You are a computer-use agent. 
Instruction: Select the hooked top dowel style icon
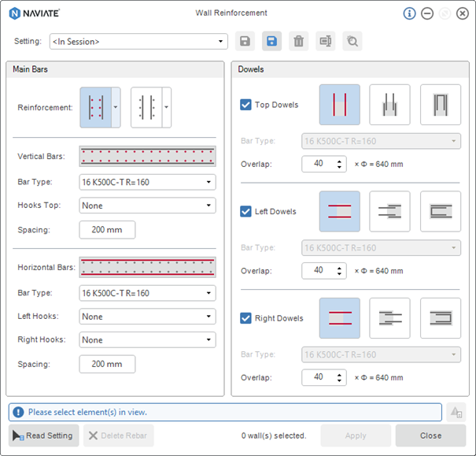[x=440, y=105]
